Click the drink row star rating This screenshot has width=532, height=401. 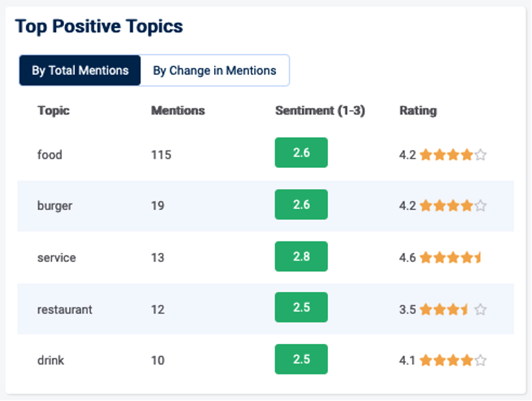pos(453,360)
